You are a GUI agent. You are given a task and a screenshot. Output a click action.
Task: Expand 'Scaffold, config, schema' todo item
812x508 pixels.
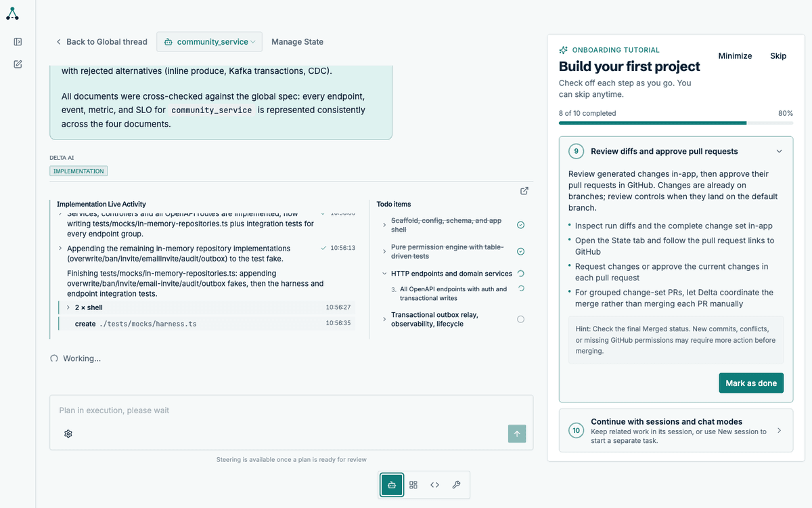click(384, 225)
